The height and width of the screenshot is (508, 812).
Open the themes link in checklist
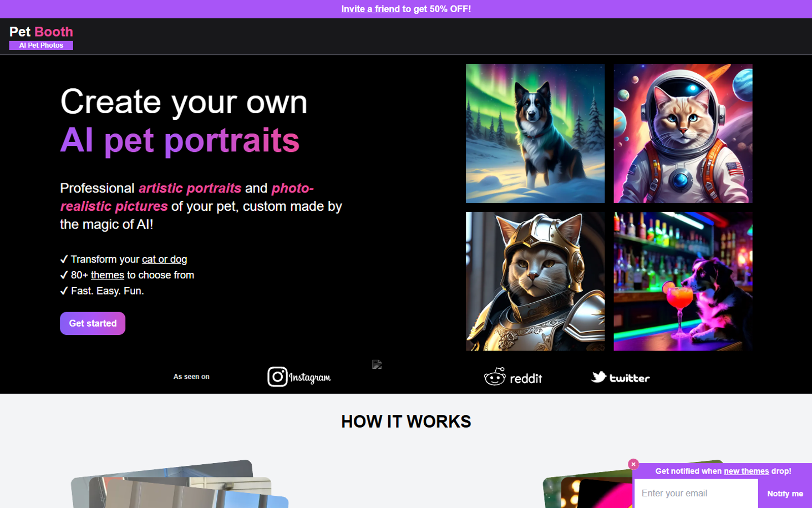click(108, 275)
